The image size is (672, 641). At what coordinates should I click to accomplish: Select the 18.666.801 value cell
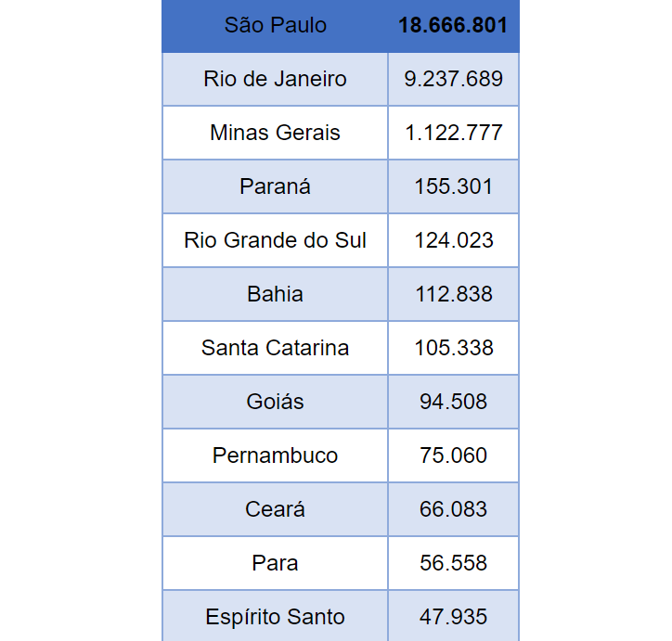pos(453,25)
